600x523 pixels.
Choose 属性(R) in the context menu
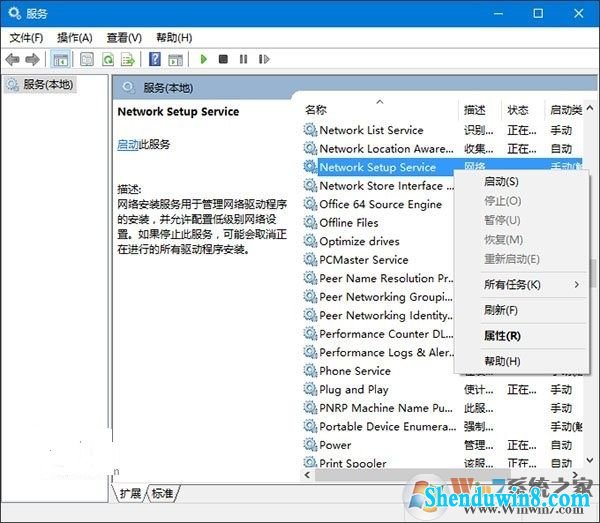point(521,336)
